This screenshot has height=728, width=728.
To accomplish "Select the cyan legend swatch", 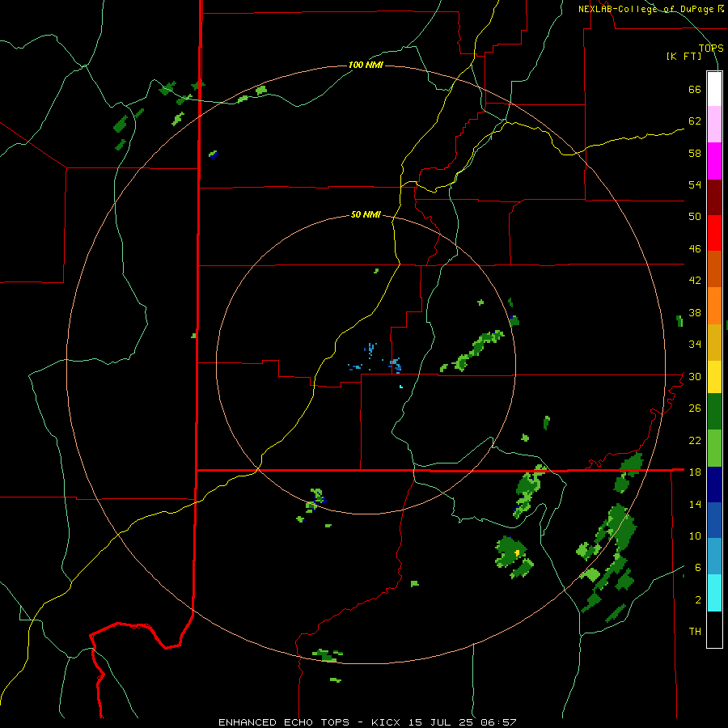I will point(714,593).
